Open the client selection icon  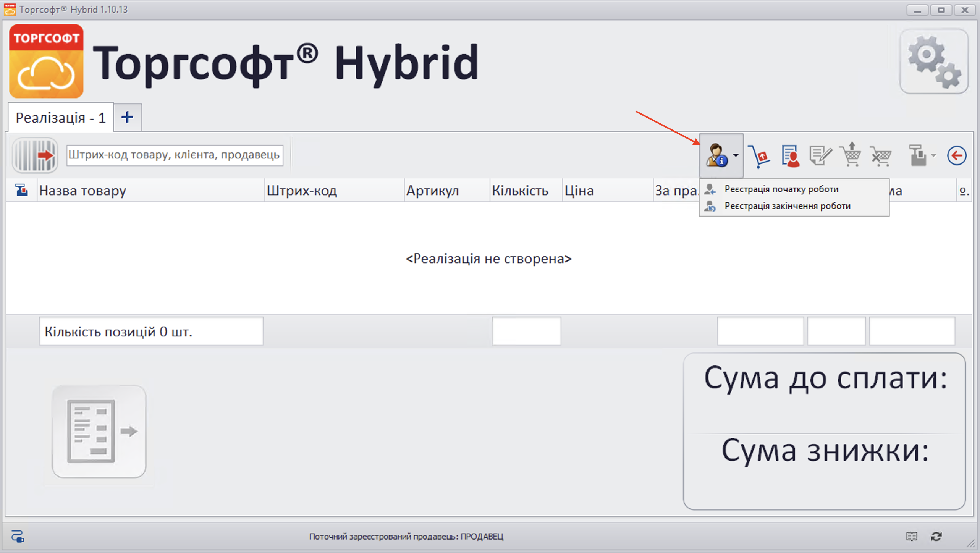tap(790, 155)
